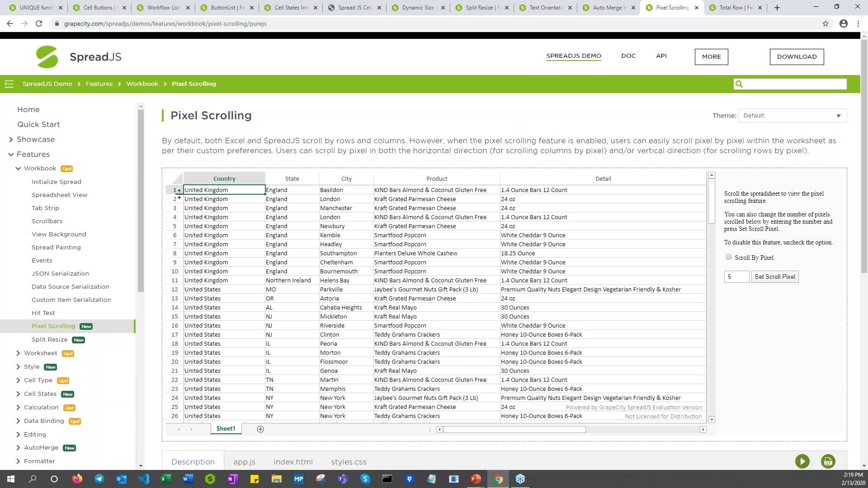
Task: Open Outlook from the taskbar
Action: (122, 479)
